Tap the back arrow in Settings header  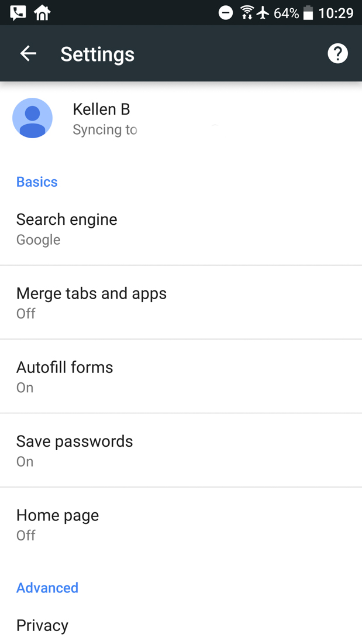pos(28,54)
